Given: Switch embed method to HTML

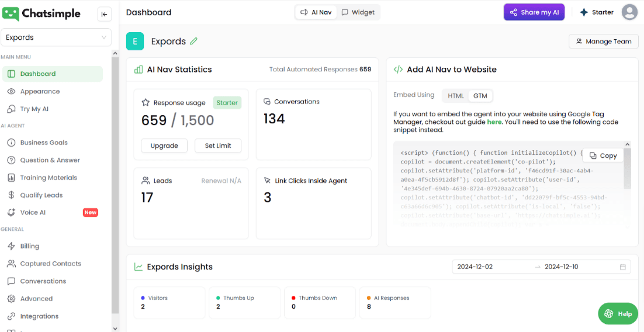Looking at the screenshot, I should point(455,96).
